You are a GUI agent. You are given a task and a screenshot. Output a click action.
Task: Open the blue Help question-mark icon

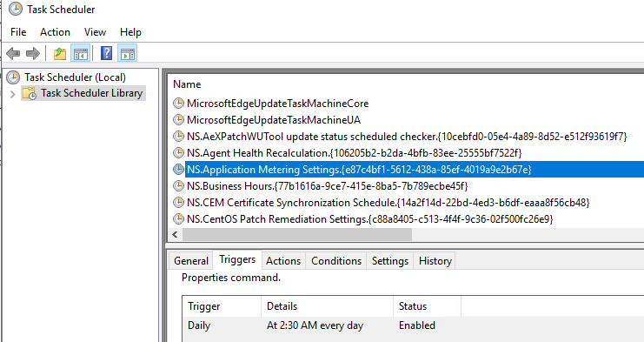pos(106,53)
